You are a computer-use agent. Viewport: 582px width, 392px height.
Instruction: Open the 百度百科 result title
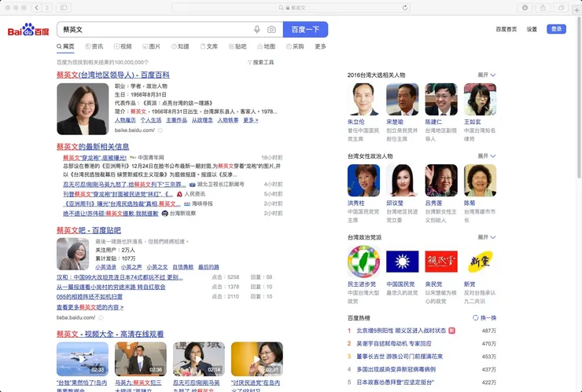pos(112,75)
